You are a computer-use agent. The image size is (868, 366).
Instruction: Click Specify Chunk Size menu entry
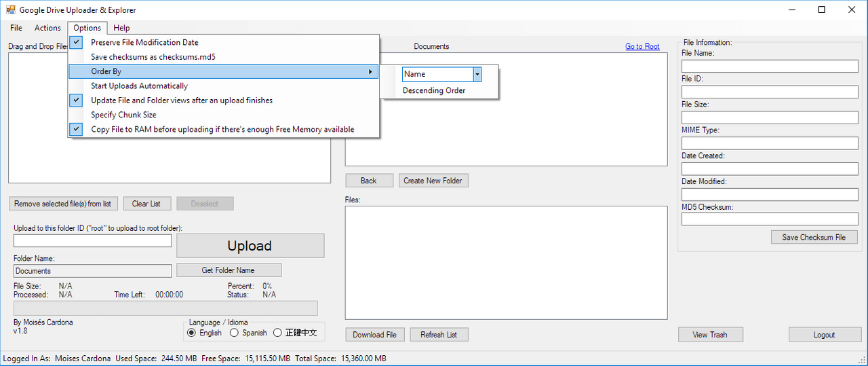pyautogui.click(x=123, y=115)
